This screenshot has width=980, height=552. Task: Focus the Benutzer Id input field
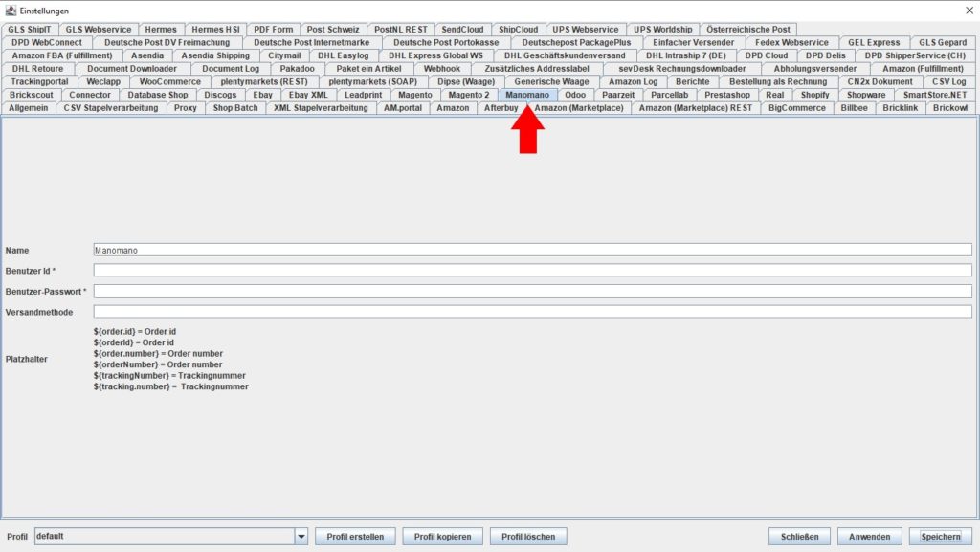532,271
